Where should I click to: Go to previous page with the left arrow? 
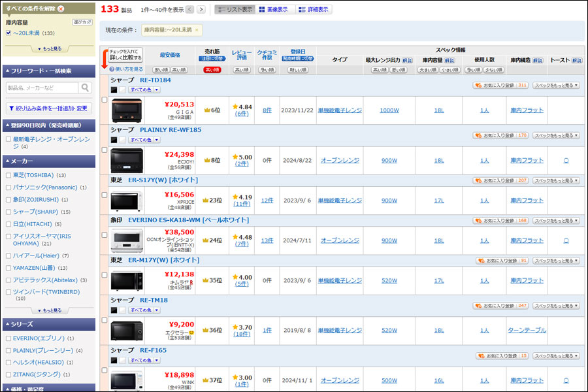tap(190, 9)
